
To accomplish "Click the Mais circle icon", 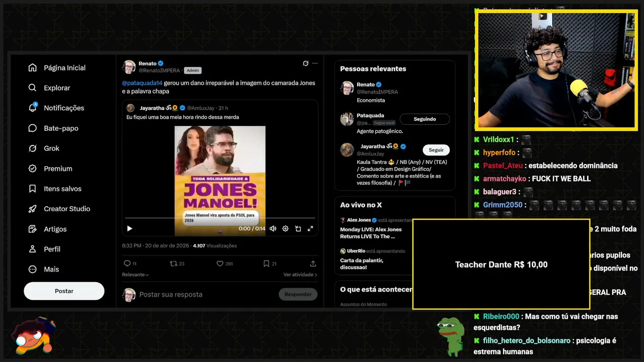I will click(33, 269).
